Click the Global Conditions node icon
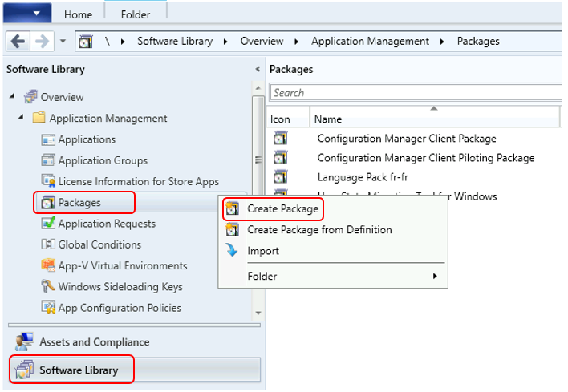Image resolution: width=568 pixels, height=392 pixels. coord(48,244)
